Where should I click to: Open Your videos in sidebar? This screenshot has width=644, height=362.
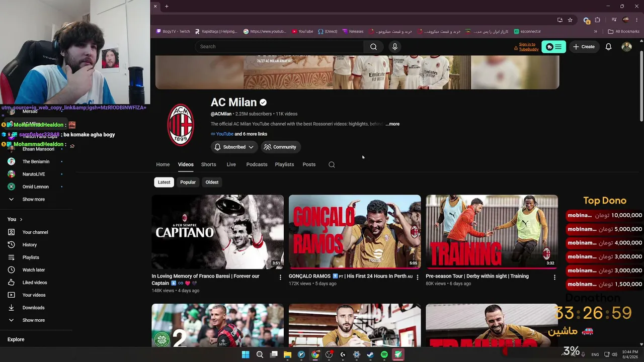tap(34, 295)
